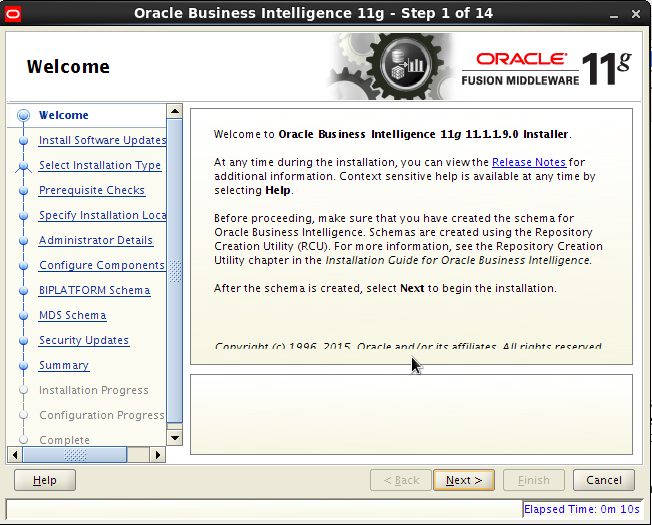The height and width of the screenshot is (525, 652).
Task: Open the MDS Schema step
Action: point(73,315)
